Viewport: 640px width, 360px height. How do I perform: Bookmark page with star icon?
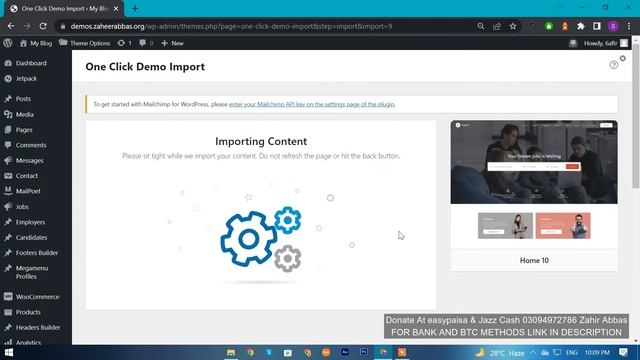click(x=513, y=26)
